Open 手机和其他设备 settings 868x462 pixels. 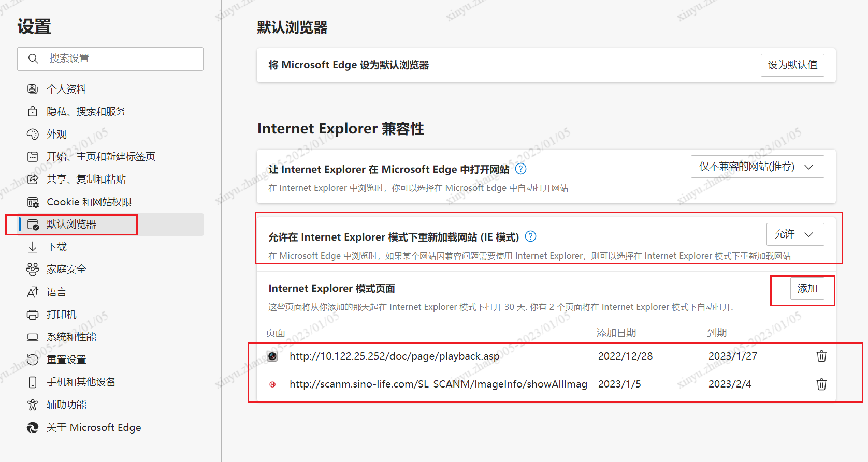click(x=81, y=382)
